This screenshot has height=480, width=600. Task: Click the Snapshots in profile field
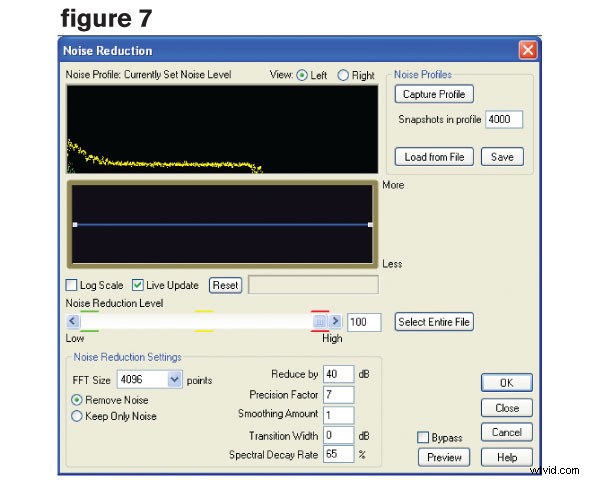(x=504, y=120)
